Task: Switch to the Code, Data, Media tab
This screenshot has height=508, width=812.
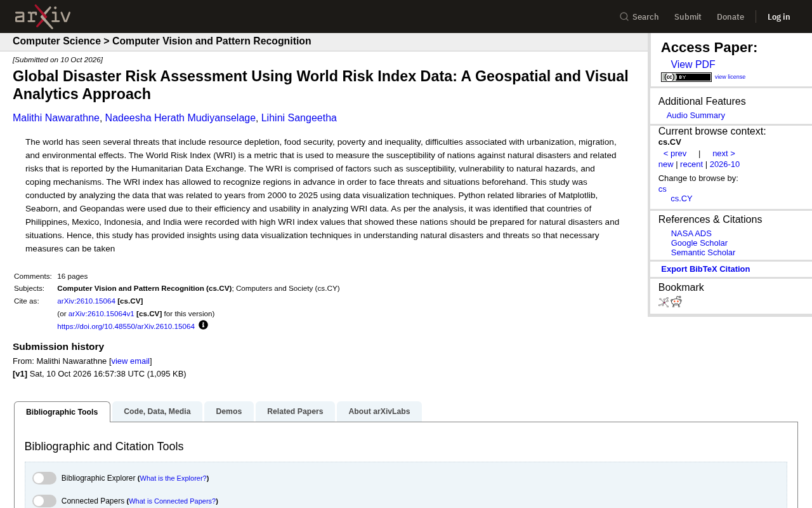Action: point(157,411)
